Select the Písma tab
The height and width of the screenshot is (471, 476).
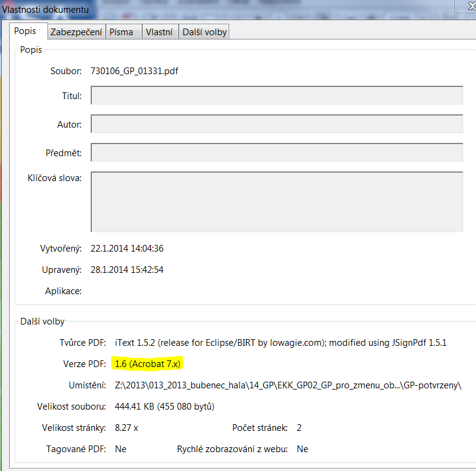(x=122, y=32)
